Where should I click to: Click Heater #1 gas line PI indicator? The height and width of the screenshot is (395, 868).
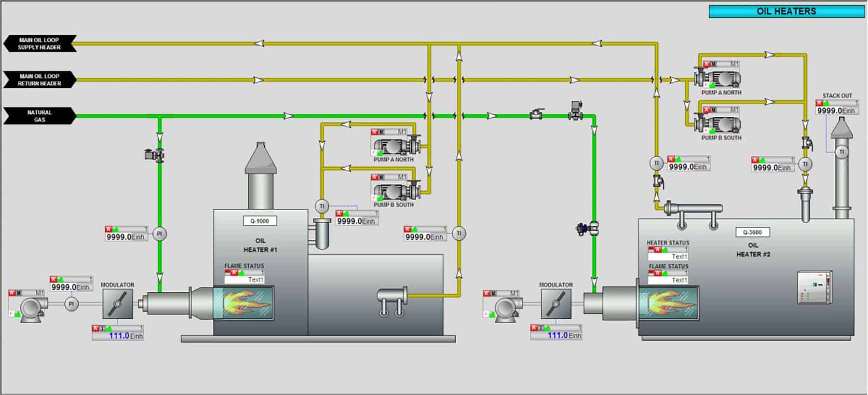[159, 234]
